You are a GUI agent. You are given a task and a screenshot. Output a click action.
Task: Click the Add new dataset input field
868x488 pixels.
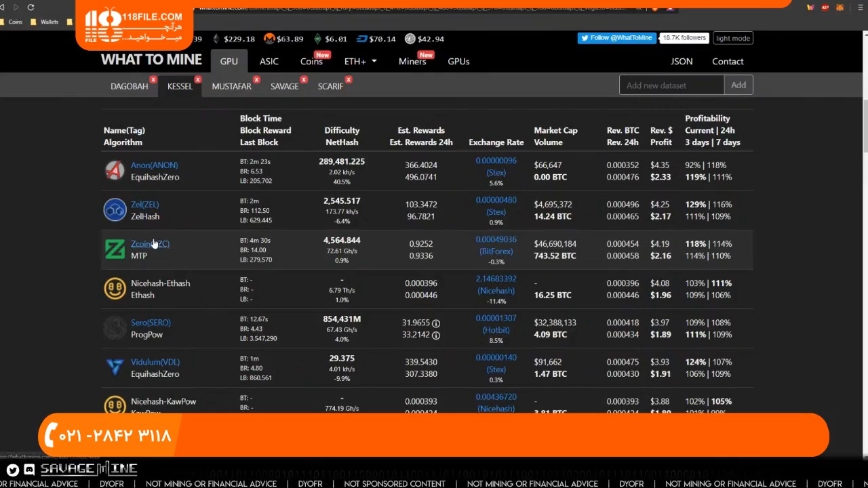(x=671, y=85)
